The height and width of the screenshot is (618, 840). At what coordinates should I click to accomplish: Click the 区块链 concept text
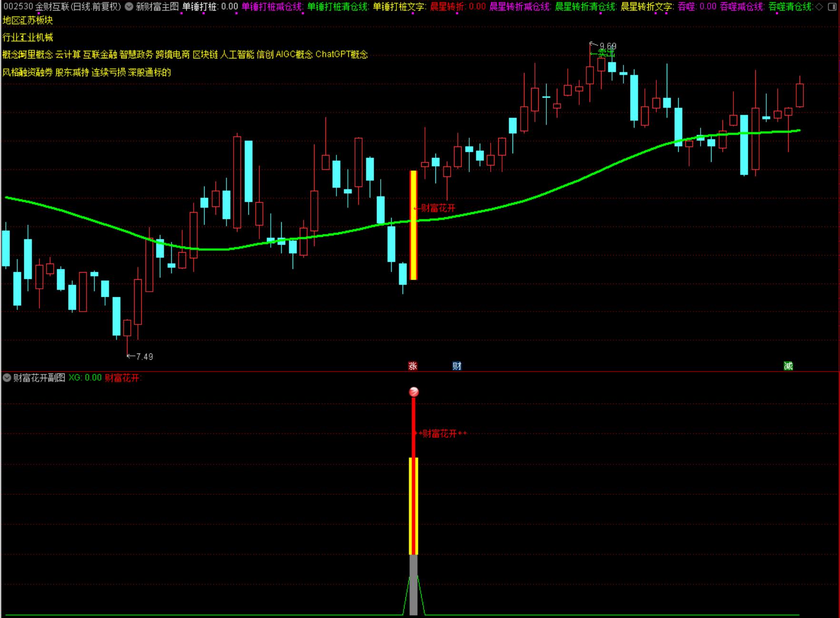pos(205,54)
